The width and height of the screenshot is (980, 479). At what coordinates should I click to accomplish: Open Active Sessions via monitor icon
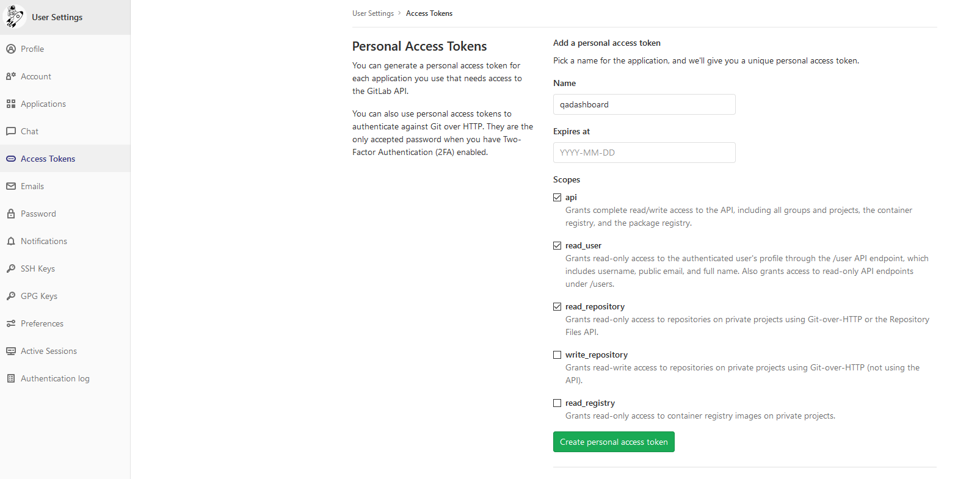tap(11, 351)
